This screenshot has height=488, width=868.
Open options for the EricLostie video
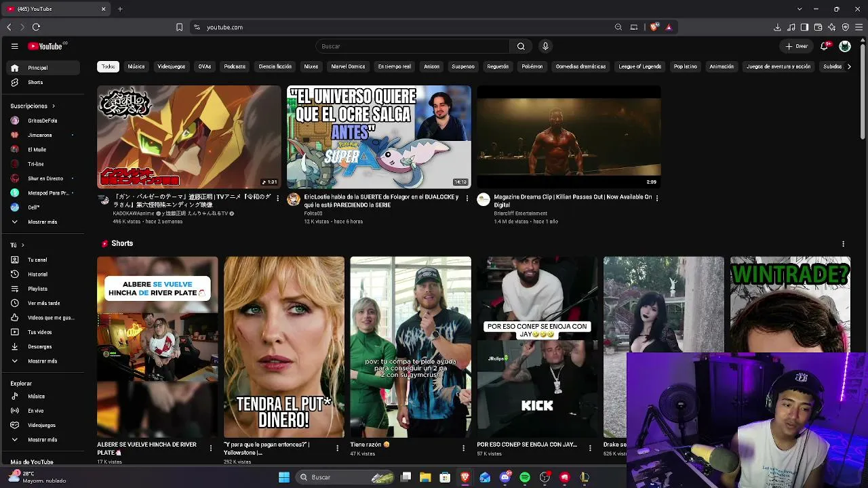coord(467,198)
